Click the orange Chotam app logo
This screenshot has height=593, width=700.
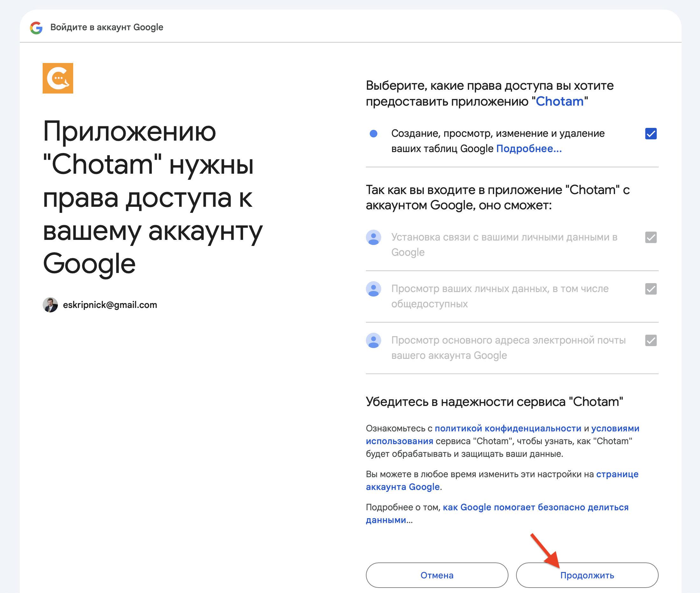coord(58,78)
